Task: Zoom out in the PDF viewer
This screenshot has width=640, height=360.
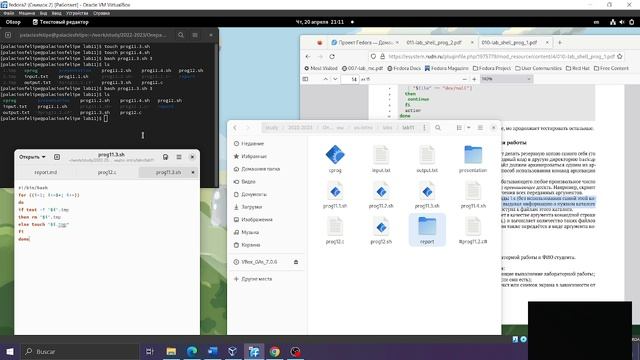Action: point(464,79)
